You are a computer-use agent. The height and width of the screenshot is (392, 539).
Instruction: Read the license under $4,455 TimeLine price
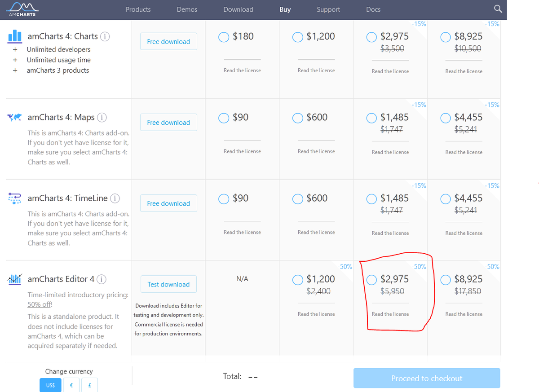464,233
